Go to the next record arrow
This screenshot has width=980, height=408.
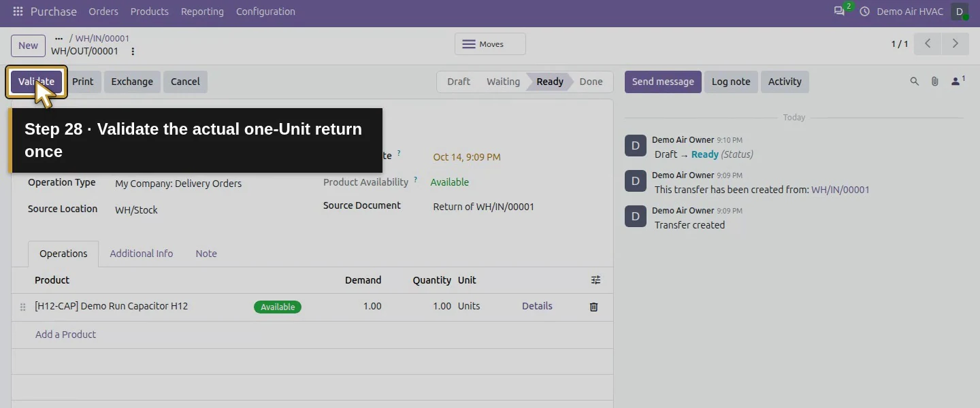pos(955,44)
